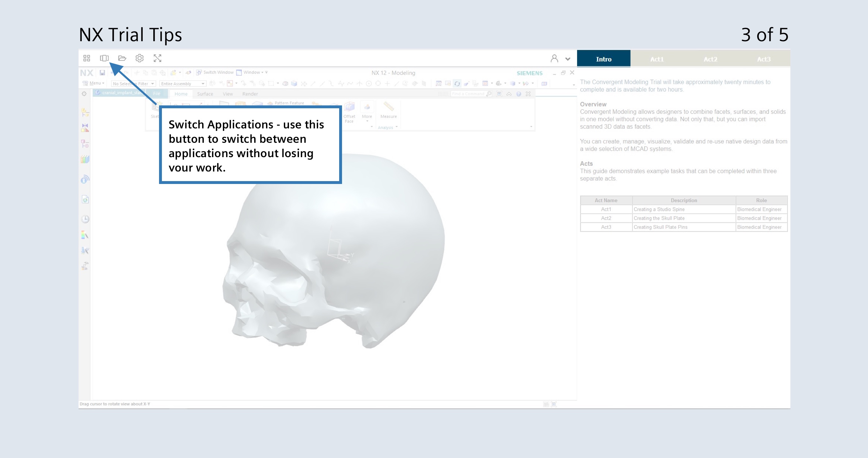The height and width of the screenshot is (458, 868).
Task: Select the Render ribbon tab
Action: [x=250, y=94]
